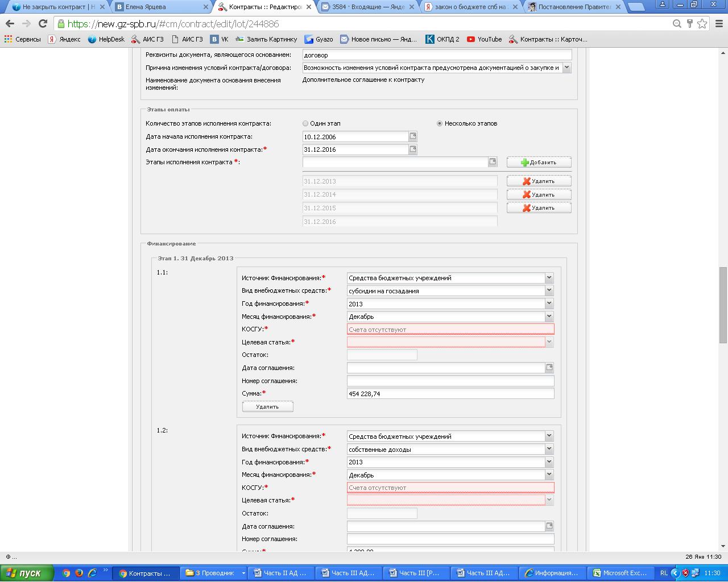Click the Контракты :: Карточ... bookmark

(x=548, y=39)
